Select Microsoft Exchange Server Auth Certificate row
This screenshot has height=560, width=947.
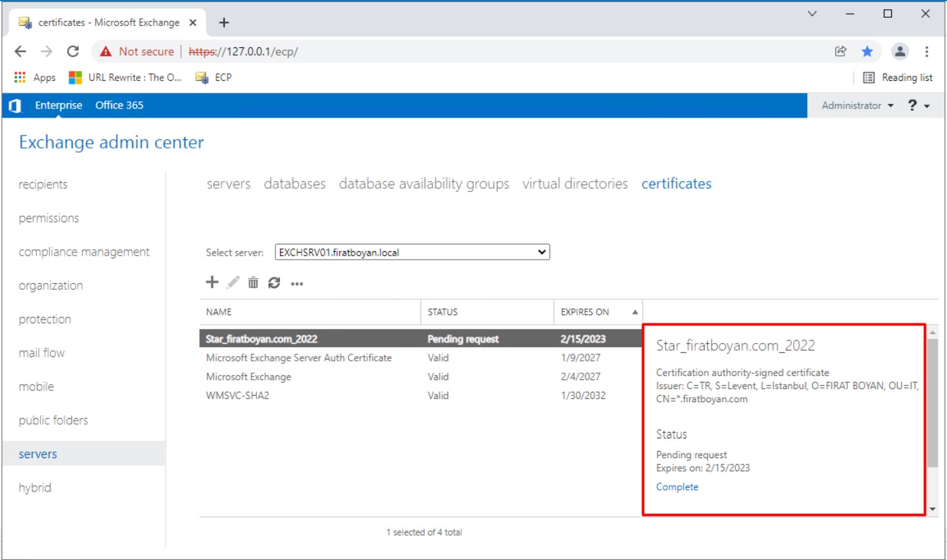421,358
